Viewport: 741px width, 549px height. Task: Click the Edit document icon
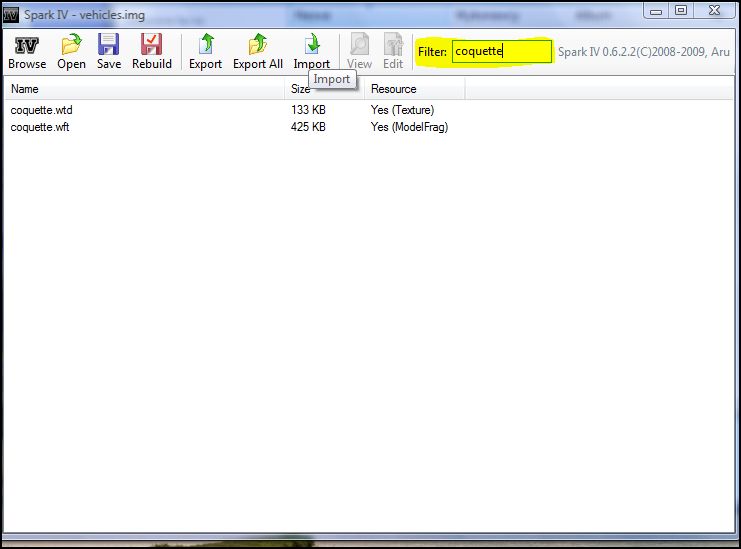393,51
